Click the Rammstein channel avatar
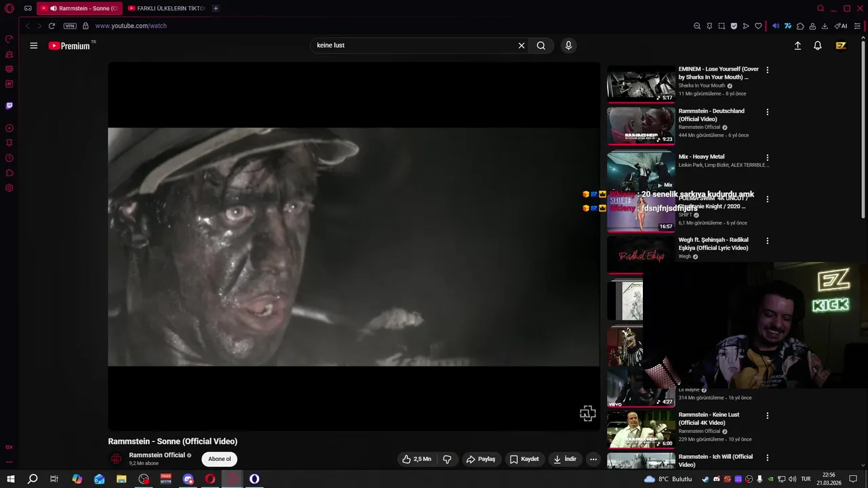Screen dimensions: 868x488 (116, 459)
